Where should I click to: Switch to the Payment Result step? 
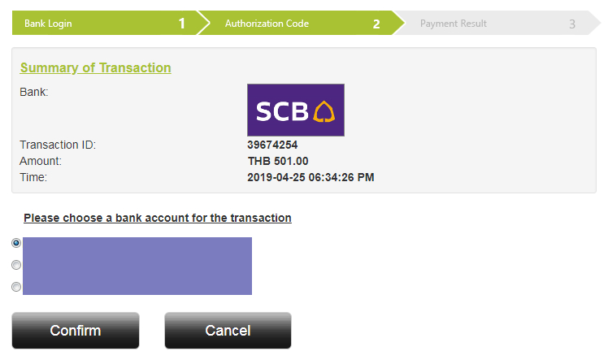(x=454, y=24)
